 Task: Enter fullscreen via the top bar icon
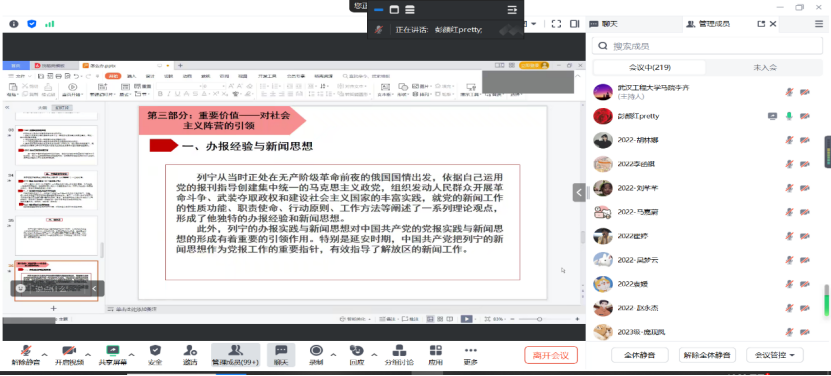(556, 24)
